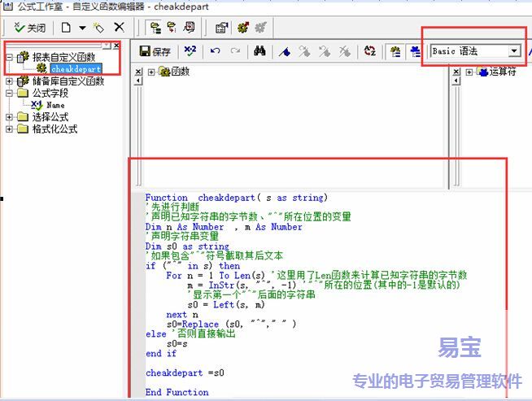Click the X+2 check formula syntax icon
Image resolution: width=532 pixels, height=401 pixels.
pos(190,51)
